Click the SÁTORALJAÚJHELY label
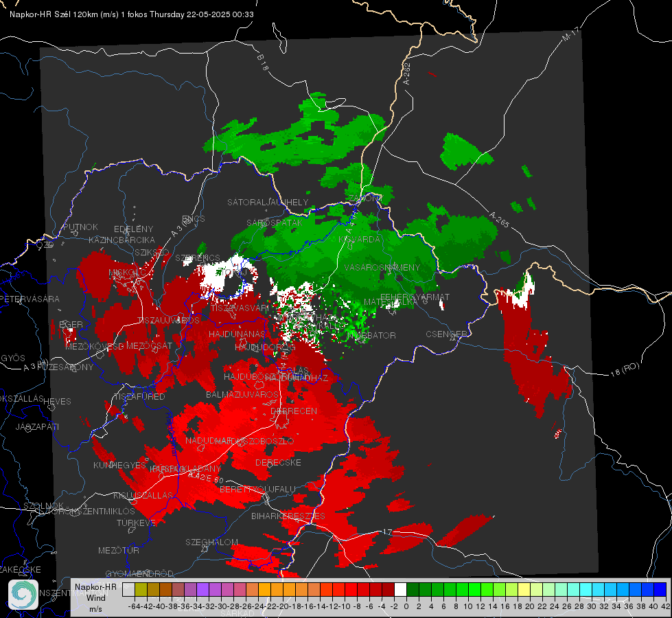The image size is (672, 618). pos(268,202)
